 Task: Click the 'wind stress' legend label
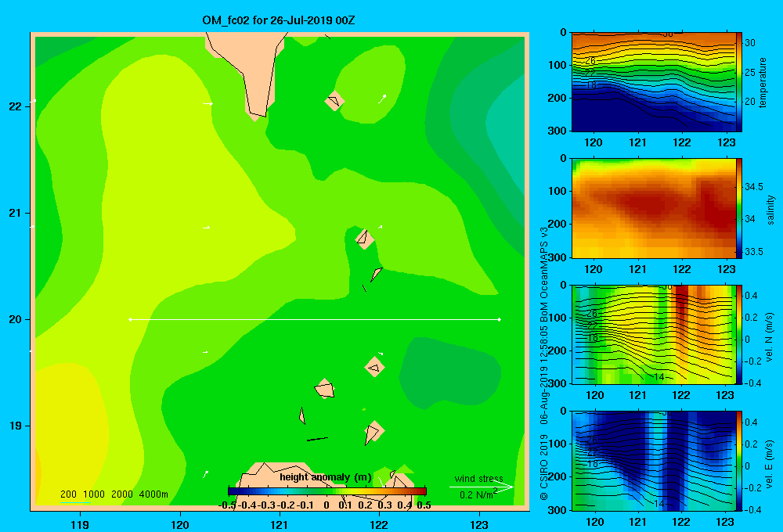(478, 478)
